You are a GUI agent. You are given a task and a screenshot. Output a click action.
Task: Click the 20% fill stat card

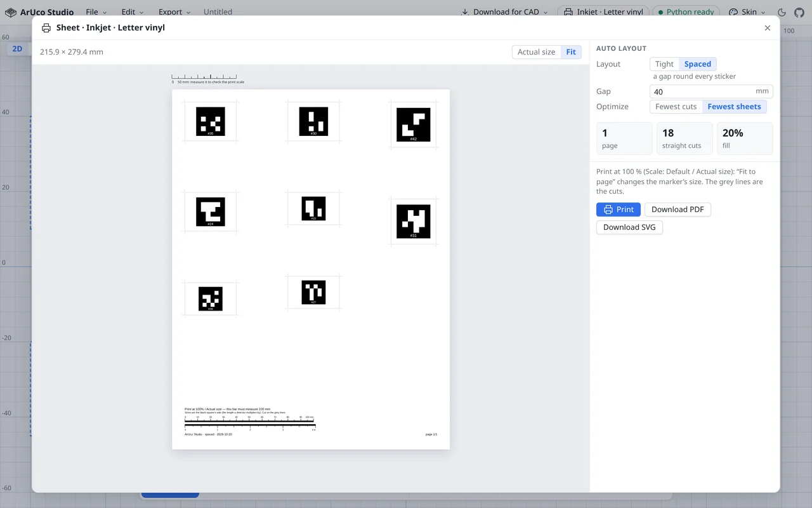pyautogui.click(x=745, y=138)
